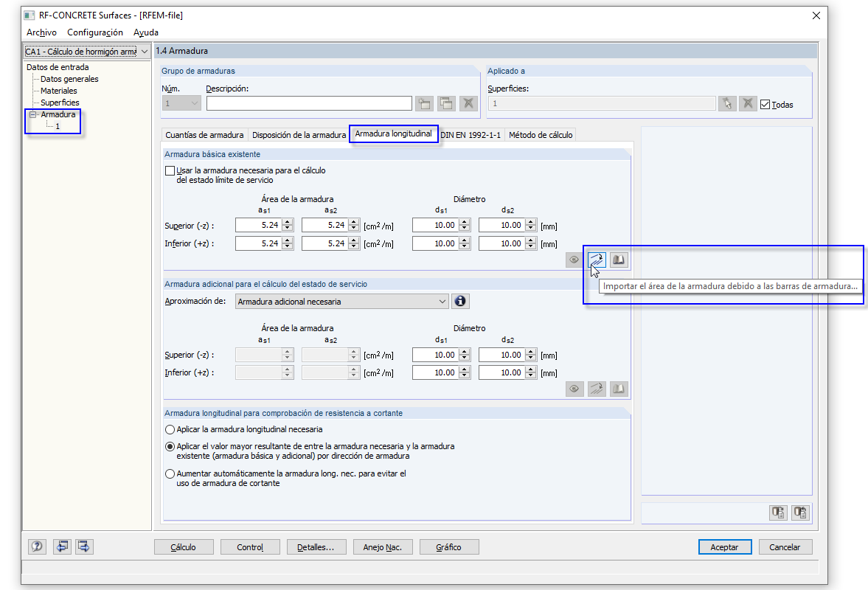Switch to Disposición de la armadura tab
868x590 pixels.
[299, 135]
